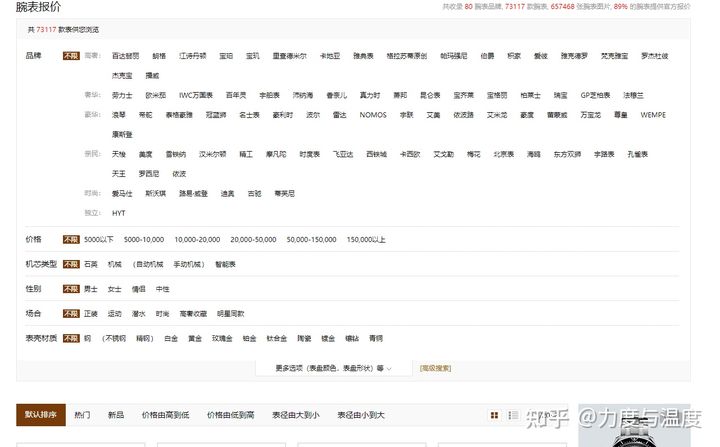The width and height of the screenshot is (720, 447).
Task: Filter occasion by 运动
Action: point(114,314)
